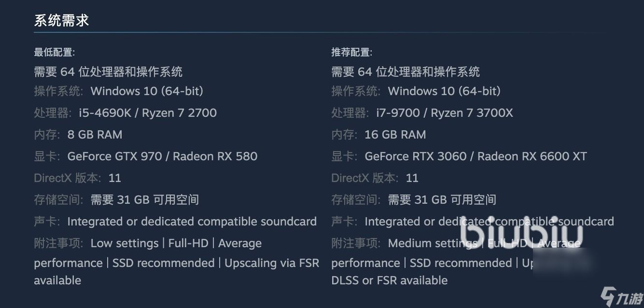
Task: Click the biubiu watermark logo
Action: 520,234
